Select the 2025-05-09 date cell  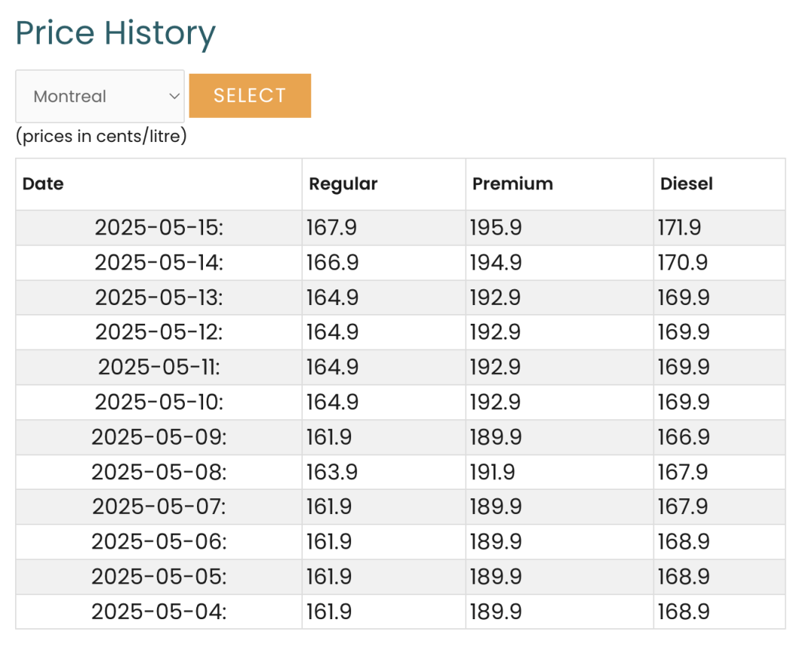pos(159,437)
